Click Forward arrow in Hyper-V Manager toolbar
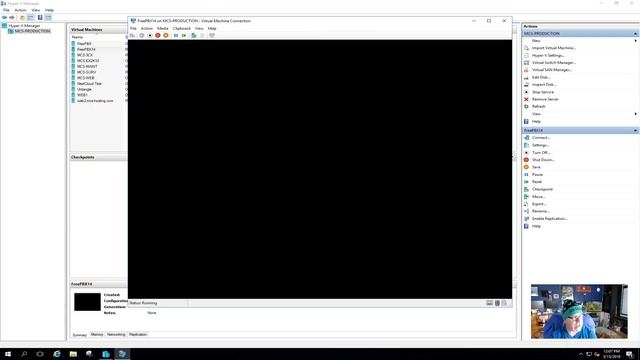 [12, 18]
